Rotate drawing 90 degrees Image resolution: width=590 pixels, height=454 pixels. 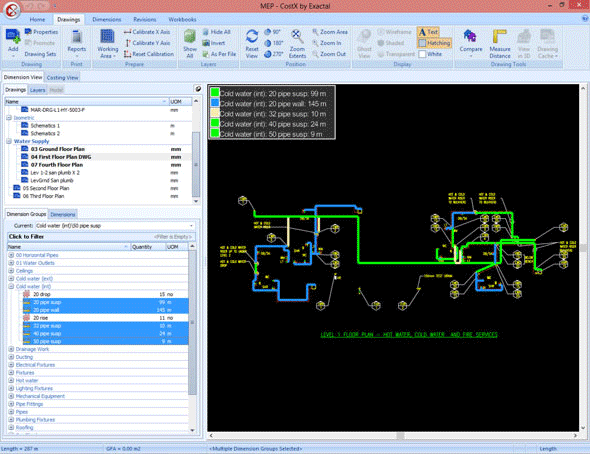[x=272, y=32]
